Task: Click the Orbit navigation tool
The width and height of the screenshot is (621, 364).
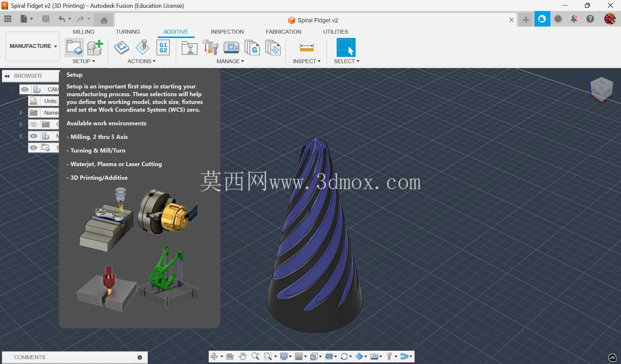Action: 214,357
